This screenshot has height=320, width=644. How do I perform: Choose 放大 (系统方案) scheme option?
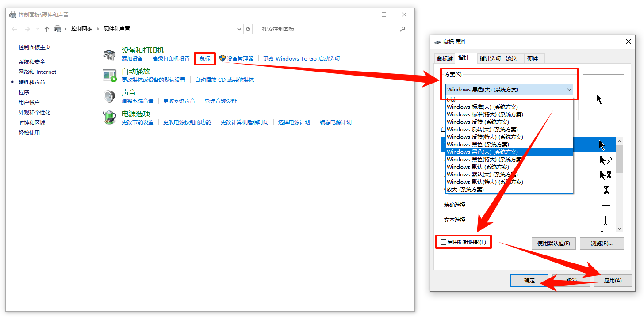[509, 189]
